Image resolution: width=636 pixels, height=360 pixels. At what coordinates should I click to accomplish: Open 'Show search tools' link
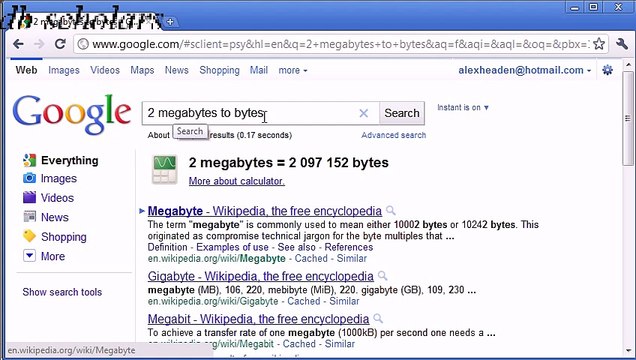coord(62,292)
